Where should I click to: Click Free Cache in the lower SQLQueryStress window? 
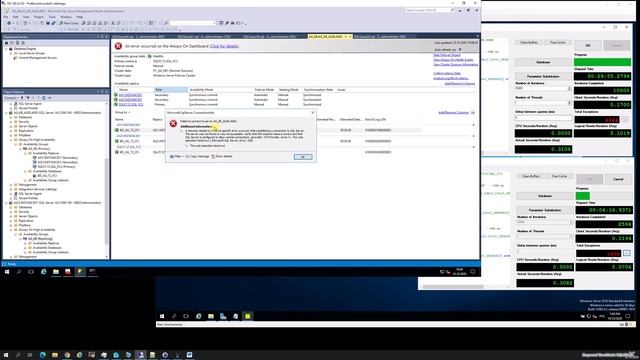point(559,176)
